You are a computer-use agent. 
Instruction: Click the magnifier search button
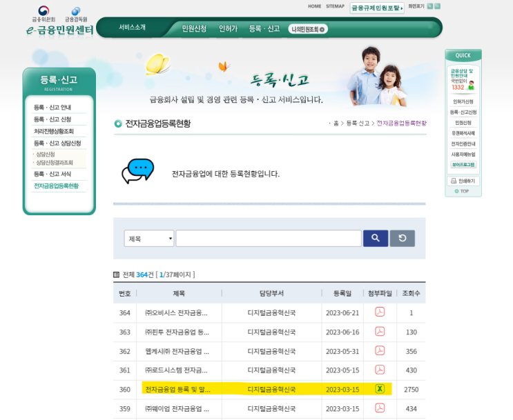376,238
